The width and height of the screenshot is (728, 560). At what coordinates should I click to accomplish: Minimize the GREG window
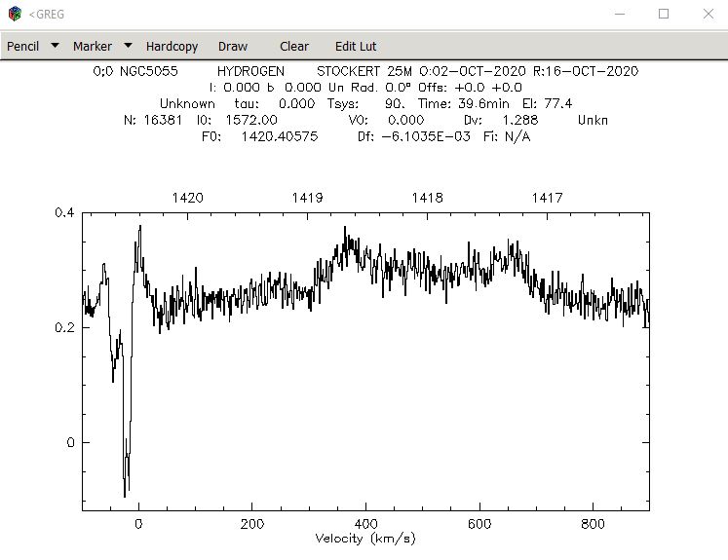coord(620,14)
